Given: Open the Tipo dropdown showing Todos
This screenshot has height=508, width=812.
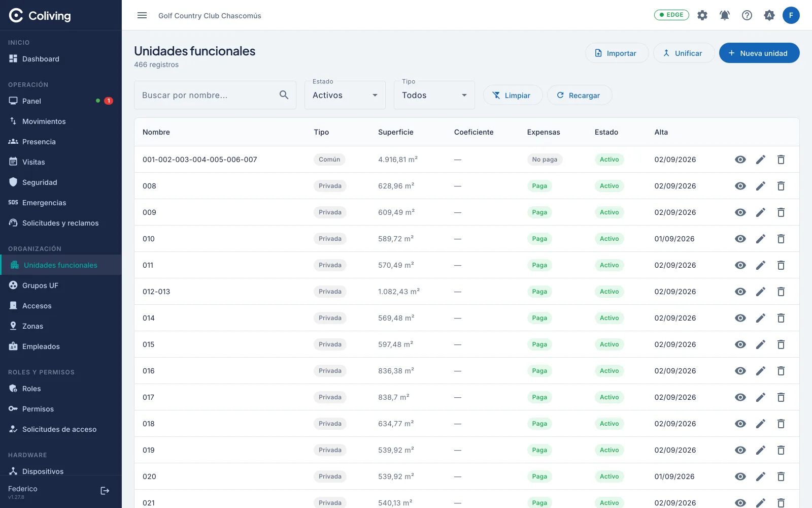Looking at the screenshot, I should pos(434,95).
